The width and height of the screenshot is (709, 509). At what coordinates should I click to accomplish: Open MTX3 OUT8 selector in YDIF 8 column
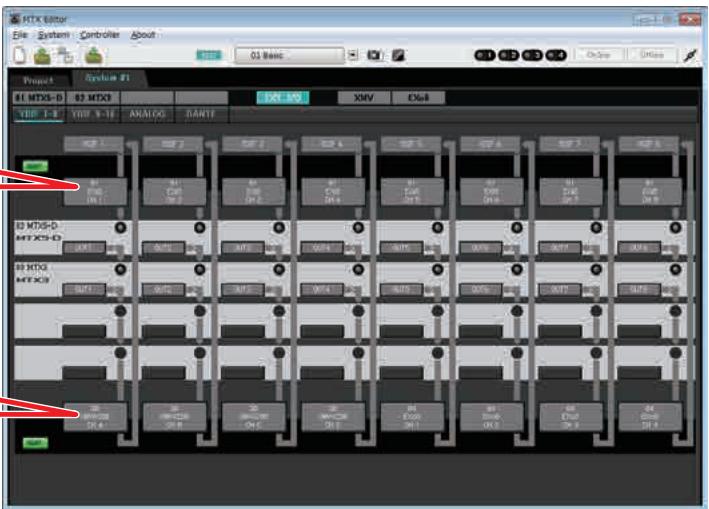(639, 289)
